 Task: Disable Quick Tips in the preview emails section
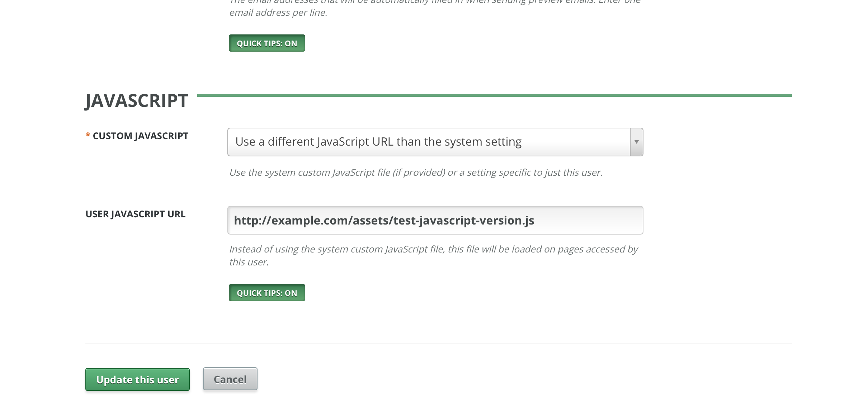(x=267, y=43)
